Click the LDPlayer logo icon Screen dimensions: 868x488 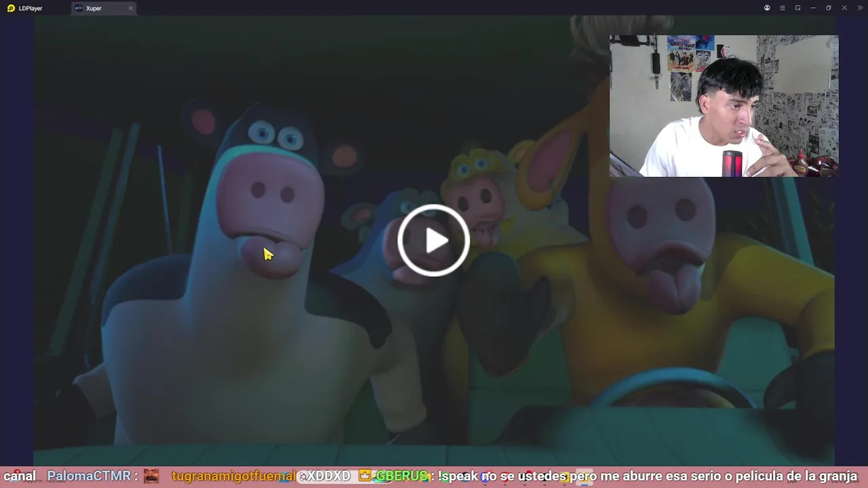[11, 8]
